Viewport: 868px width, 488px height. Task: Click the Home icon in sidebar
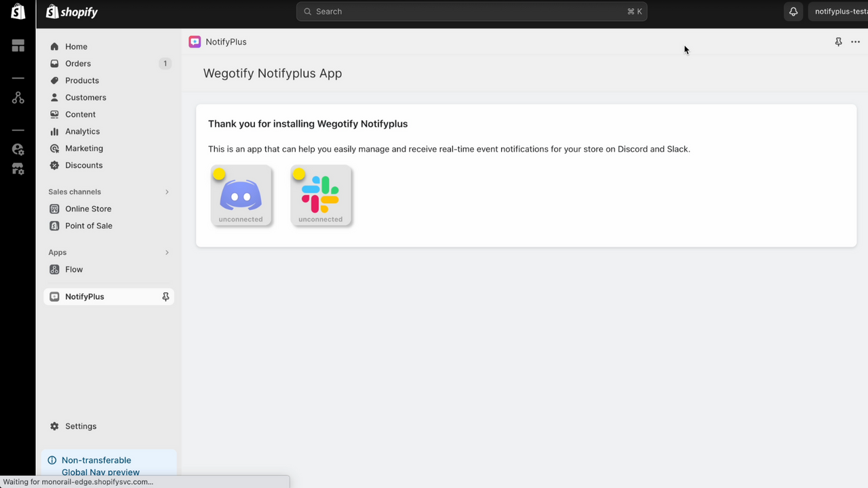pos(54,47)
